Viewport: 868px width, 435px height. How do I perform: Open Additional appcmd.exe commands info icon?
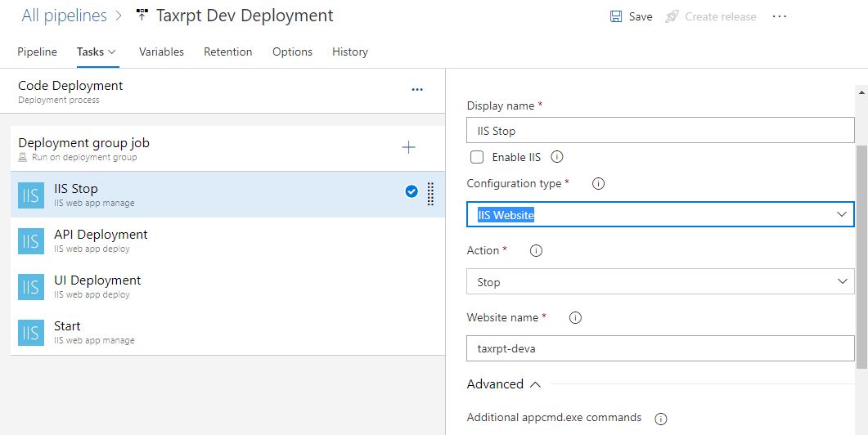660,419
